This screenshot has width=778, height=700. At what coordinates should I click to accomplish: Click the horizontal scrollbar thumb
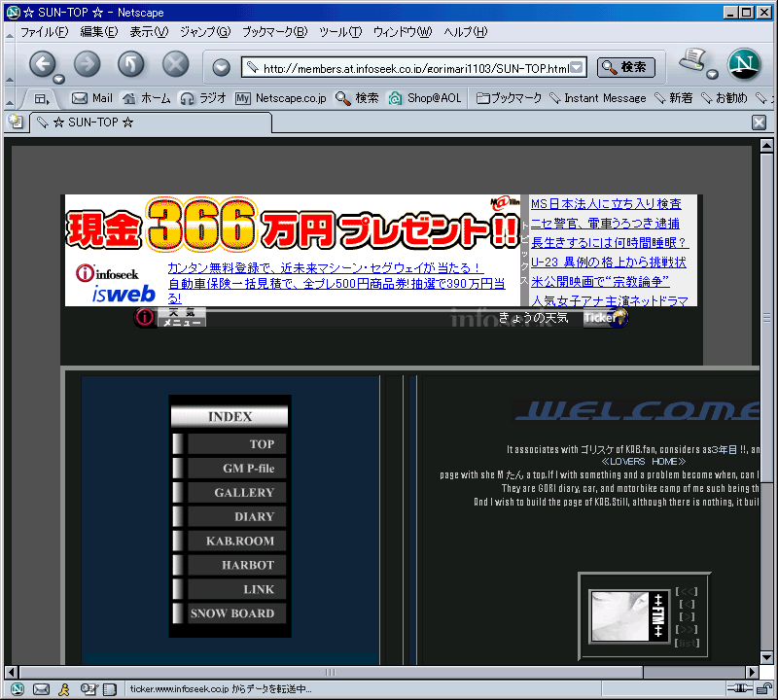(x=331, y=672)
